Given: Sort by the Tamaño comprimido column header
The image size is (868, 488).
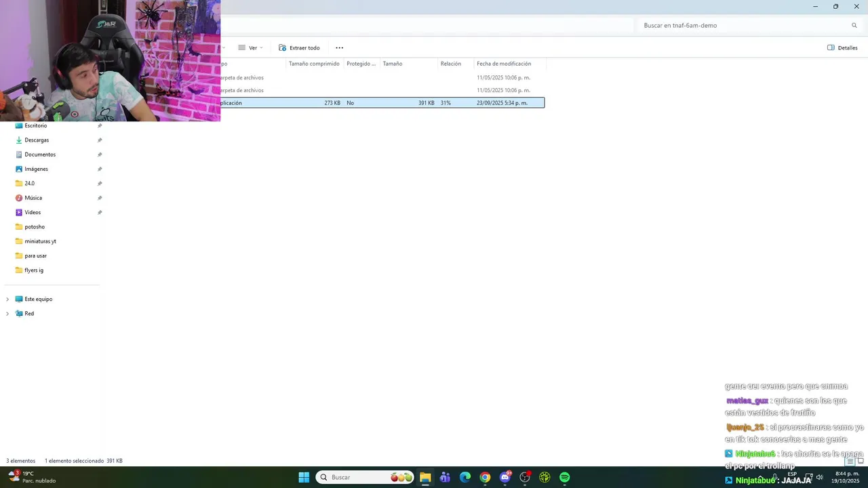Looking at the screenshot, I should [x=314, y=64].
